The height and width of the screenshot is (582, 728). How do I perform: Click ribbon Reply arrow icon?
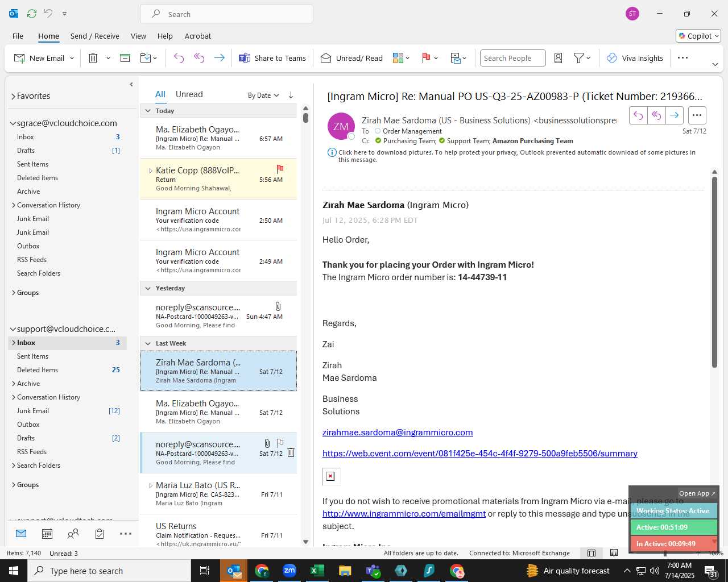click(x=179, y=58)
